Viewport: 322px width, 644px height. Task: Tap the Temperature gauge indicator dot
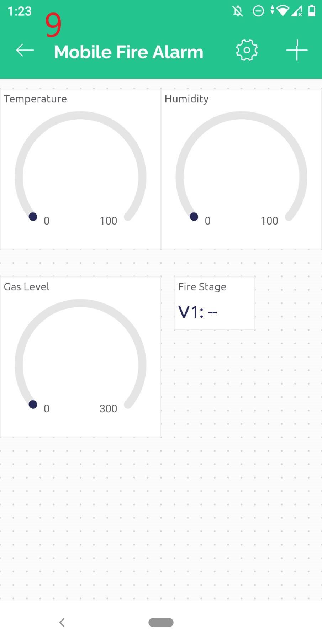33,217
